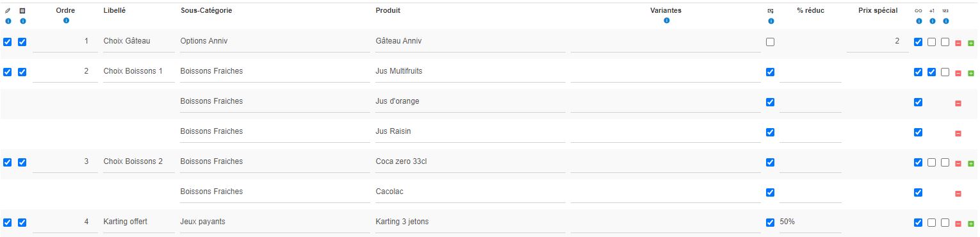Add a product to Choix Gâteau with green plus
Screen dimensions: 980x237
(971, 43)
